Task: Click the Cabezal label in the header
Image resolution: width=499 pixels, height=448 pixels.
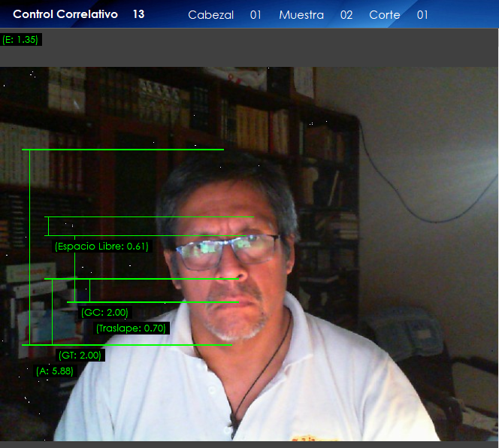Action: point(210,15)
